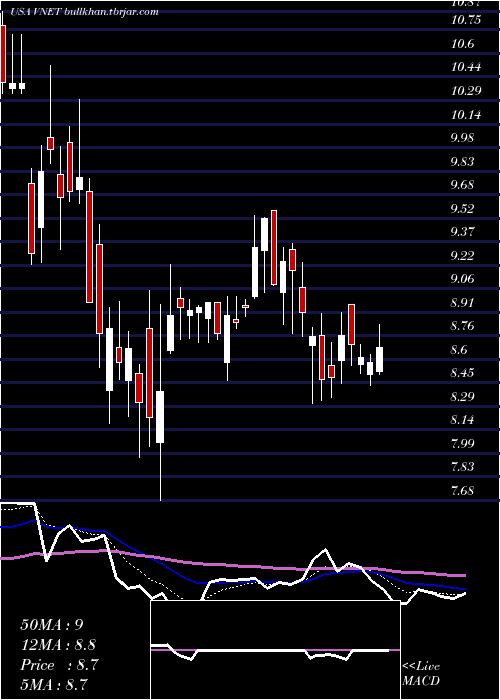Click inside the MACD inset chart box
The width and height of the screenshot is (500, 700).
(275, 650)
